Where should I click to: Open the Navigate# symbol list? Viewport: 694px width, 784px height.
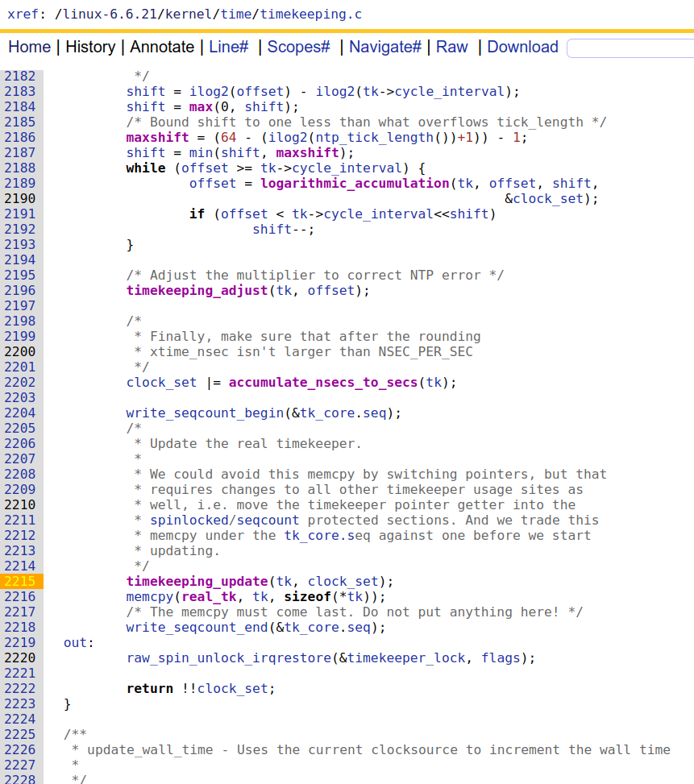pyautogui.click(x=385, y=47)
